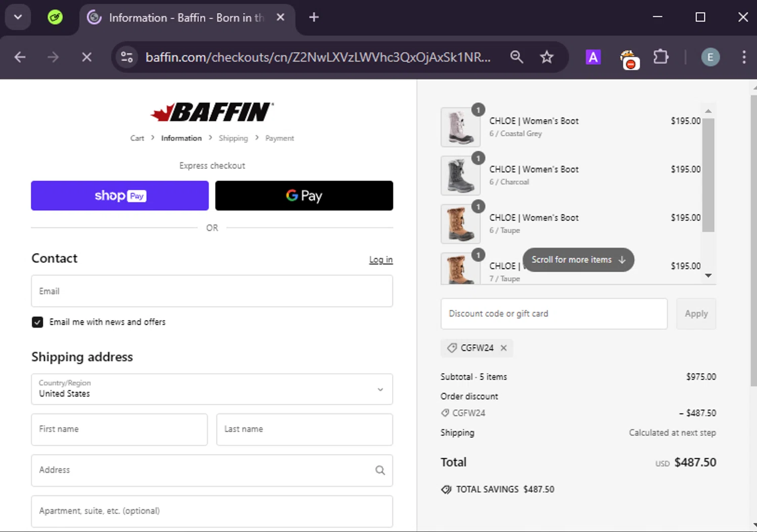The width and height of the screenshot is (757, 532).
Task: Click the discount amount – $487.50
Action: tap(697, 413)
